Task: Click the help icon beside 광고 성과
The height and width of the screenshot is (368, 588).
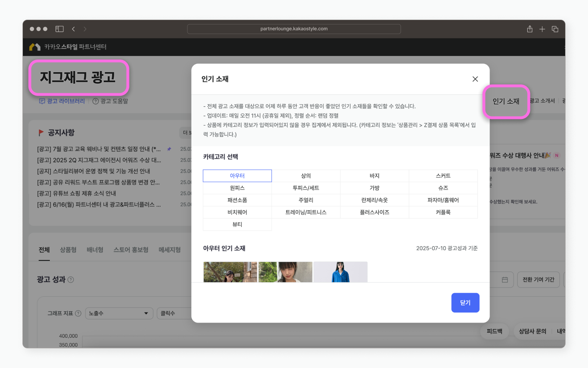Action: pos(71,280)
